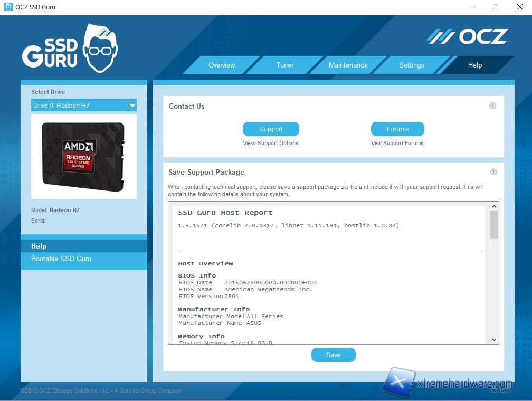The image size is (532, 401).
Task: Open help icon for Save Support Package
Action: [x=493, y=172]
